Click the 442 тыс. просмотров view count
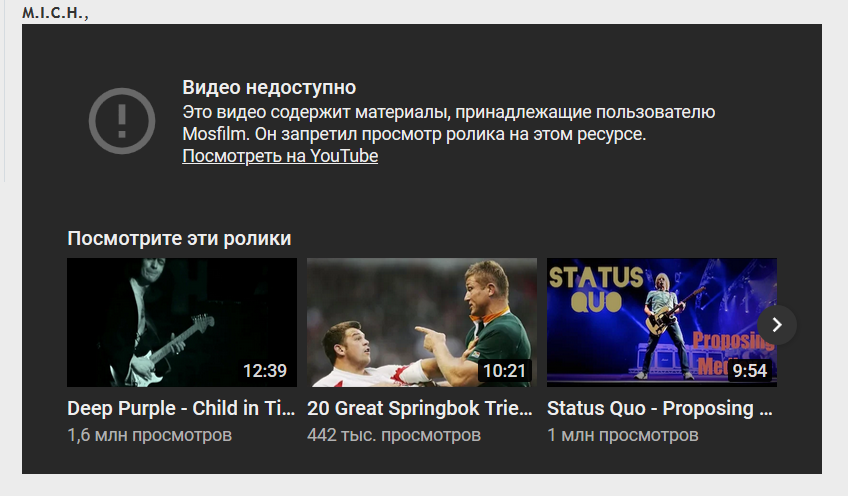This screenshot has height=496, width=848. 394,435
